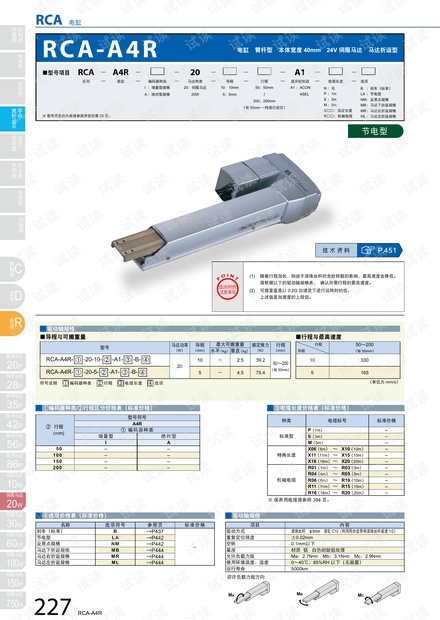Open the gray D side tab
This screenshot has width=440, height=620.
click(12, 296)
